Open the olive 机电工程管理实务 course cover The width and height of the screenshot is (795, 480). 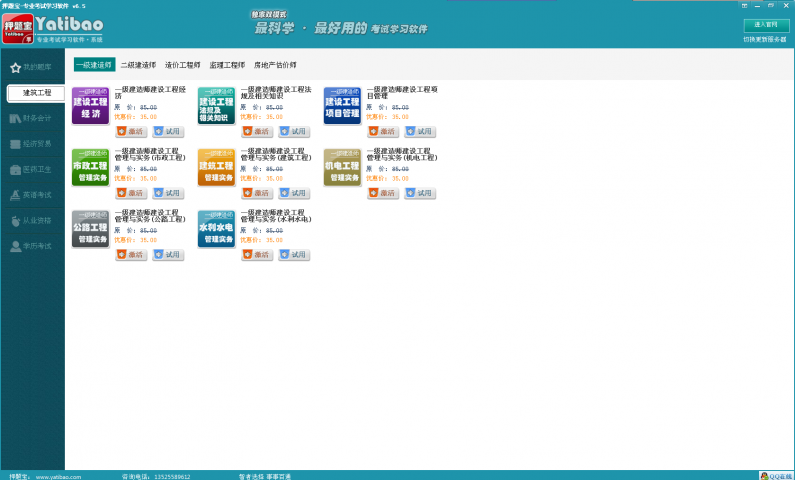[342, 167]
